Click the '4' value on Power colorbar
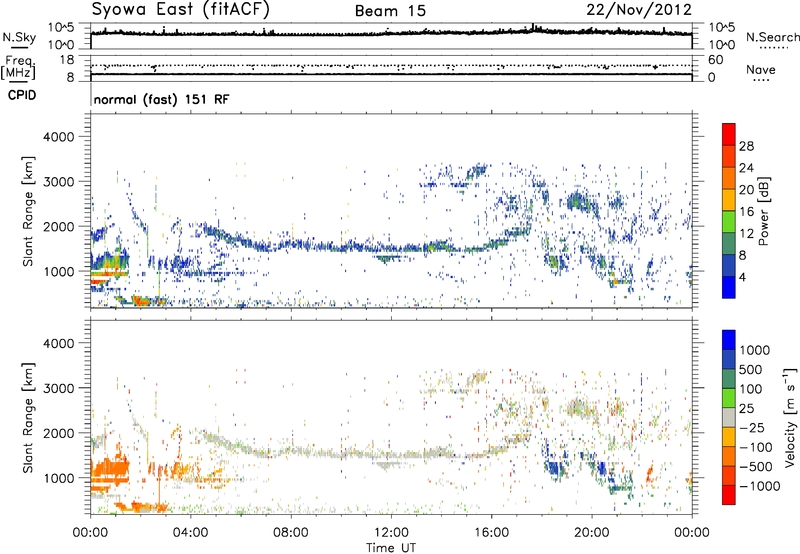This screenshot has height=554, width=800. (742, 277)
